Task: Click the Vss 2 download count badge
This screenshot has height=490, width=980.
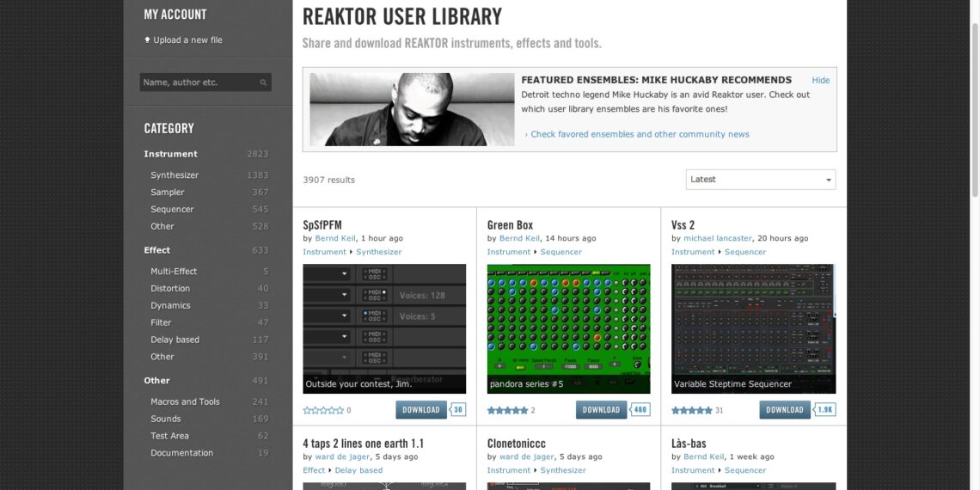Action: click(824, 410)
